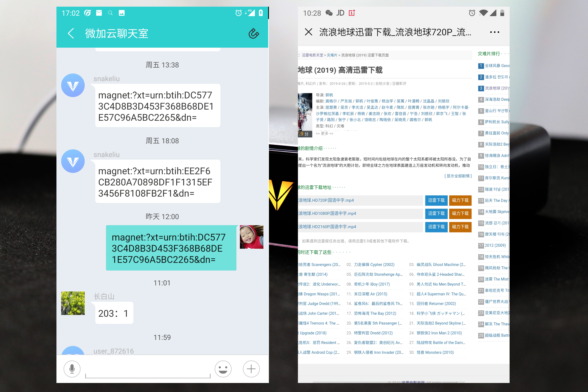Tap the WeChat notification icon in right status bar
Viewport: 588px width, 392px height.
[329, 13]
